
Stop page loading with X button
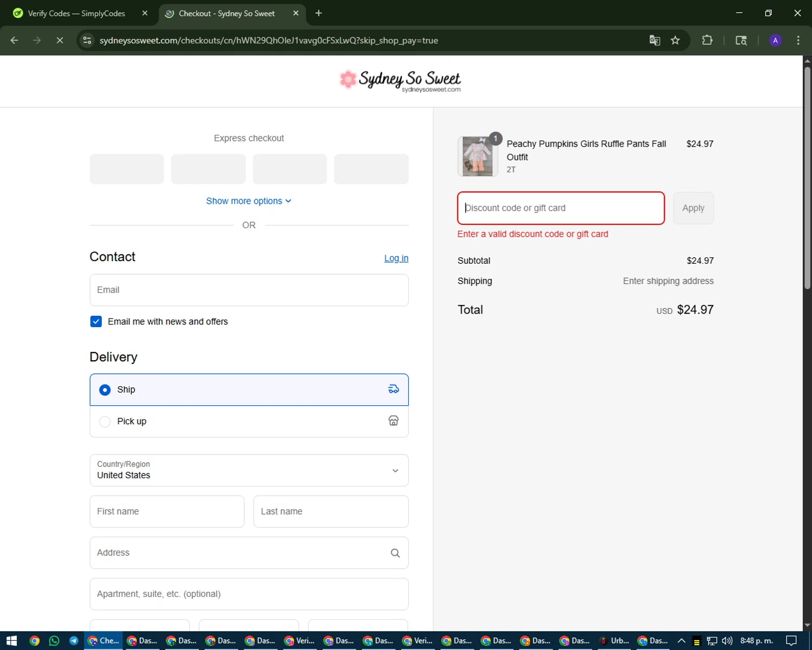pos(60,41)
